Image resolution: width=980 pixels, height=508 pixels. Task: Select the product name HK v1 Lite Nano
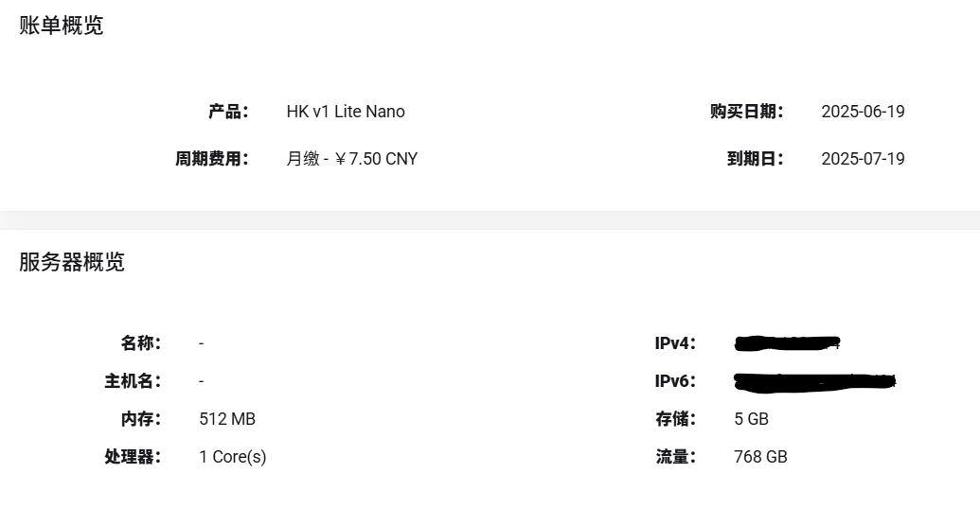click(x=346, y=112)
